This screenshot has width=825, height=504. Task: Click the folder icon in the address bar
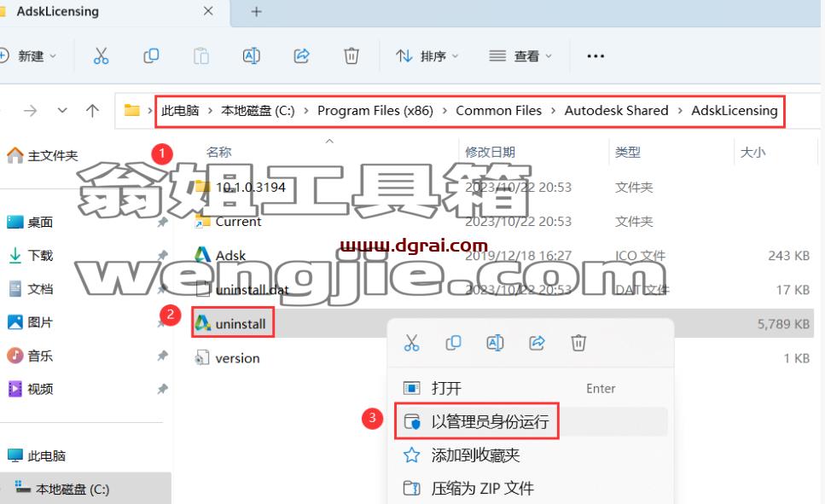click(131, 111)
